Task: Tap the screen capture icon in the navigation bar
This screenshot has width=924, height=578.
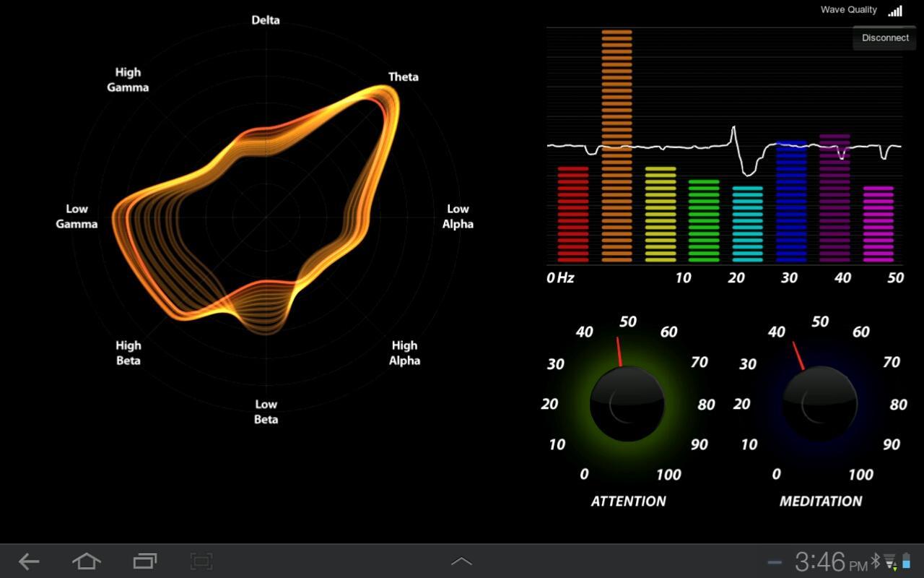Action: coord(201,561)
